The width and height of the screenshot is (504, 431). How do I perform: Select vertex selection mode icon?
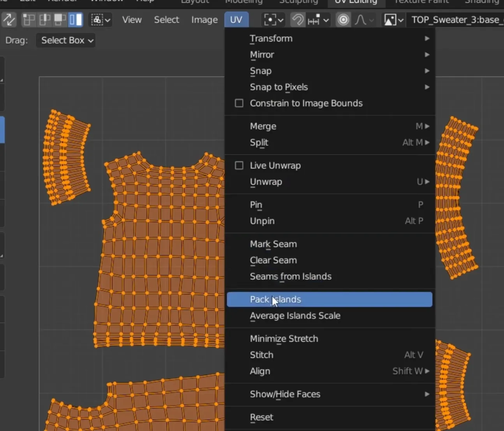click(x=28, y=20)
